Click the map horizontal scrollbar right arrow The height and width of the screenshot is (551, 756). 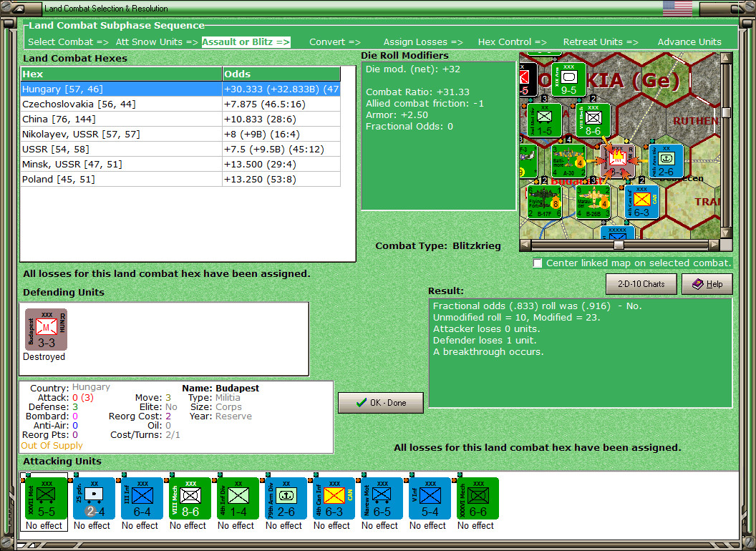(x=714, y=245)
